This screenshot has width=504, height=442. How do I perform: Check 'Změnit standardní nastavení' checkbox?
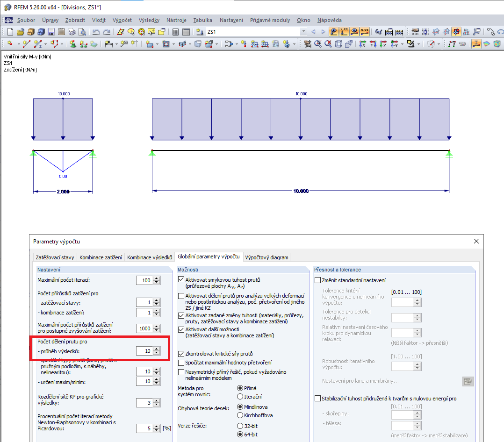317,280
